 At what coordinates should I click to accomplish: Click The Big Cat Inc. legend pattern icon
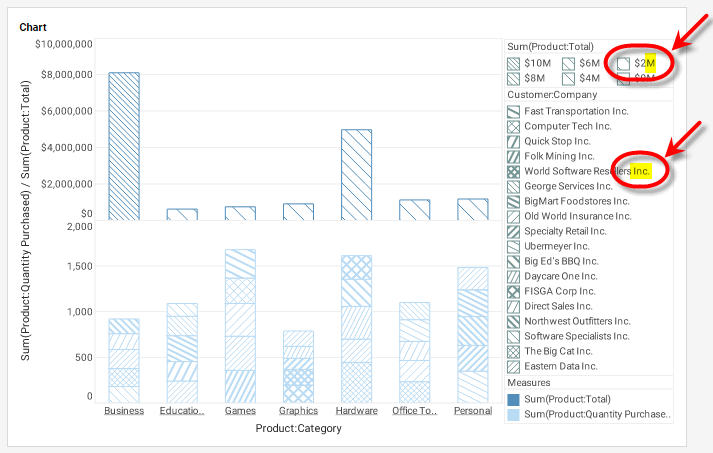click(513, 352)
